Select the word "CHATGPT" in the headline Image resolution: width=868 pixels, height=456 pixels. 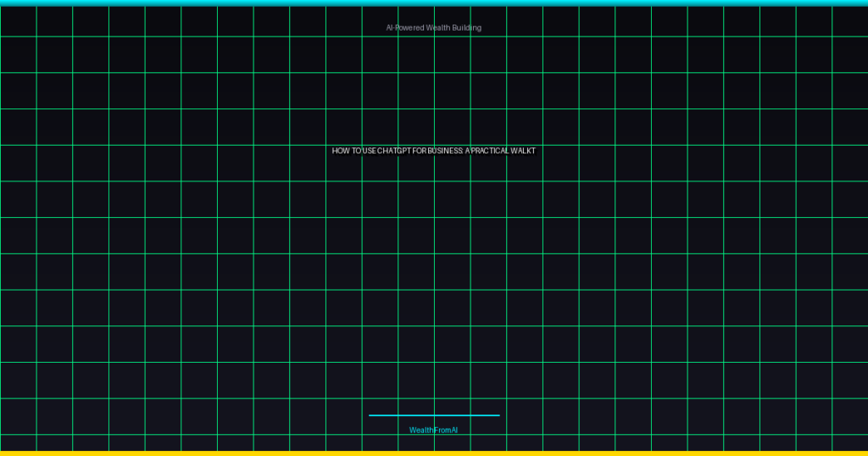pos(394,151)
